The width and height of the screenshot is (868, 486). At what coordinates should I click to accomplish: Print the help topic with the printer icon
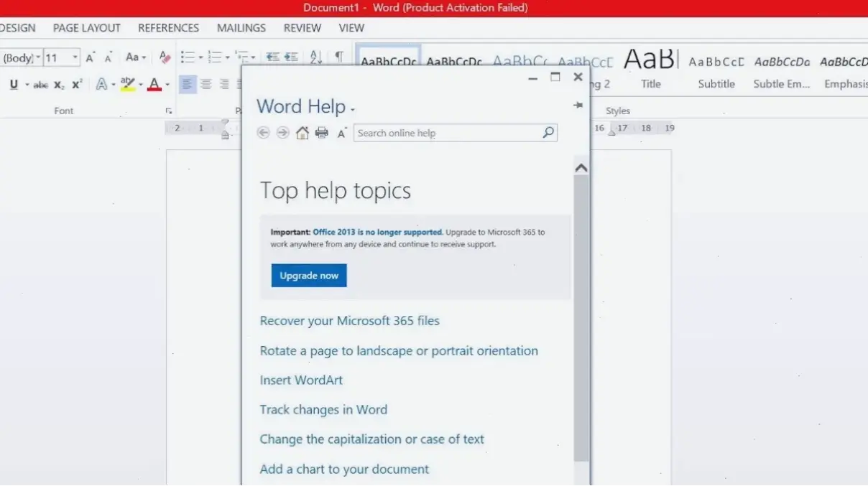[x=322, y=133]
